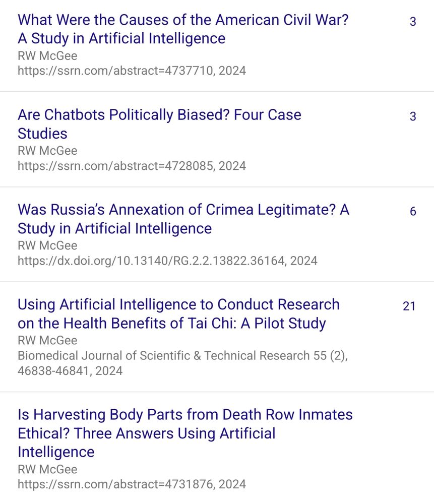
Task: Click RW McGee author under Chatbots article
Action: (x=47, y=151)
